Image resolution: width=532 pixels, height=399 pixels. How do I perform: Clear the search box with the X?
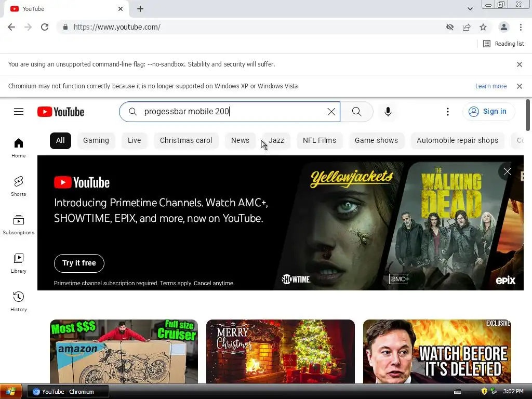coord(331,112)
